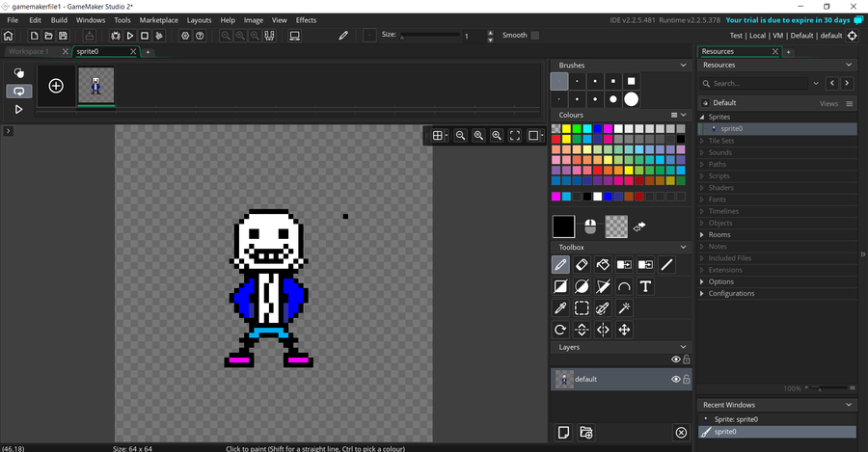Screen dimensions: 868x452
Task: Toggle the canvas grid icon
Action: click(437, 136)
